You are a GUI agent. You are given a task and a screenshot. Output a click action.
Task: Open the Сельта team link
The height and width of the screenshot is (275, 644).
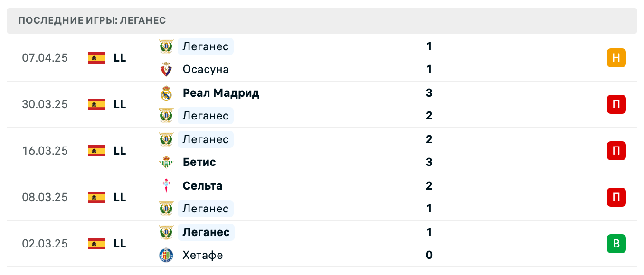pos(202,186)
